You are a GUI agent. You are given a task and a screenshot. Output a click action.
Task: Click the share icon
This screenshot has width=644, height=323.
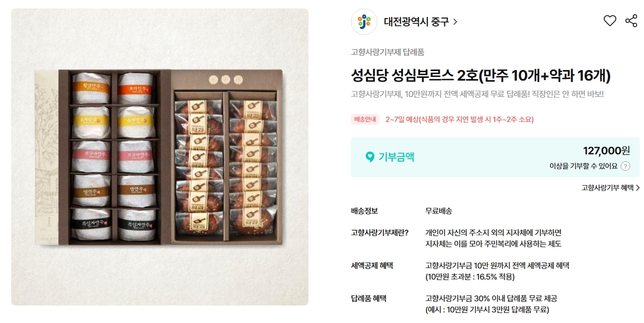pyautogui.click(x=631, y=21)
